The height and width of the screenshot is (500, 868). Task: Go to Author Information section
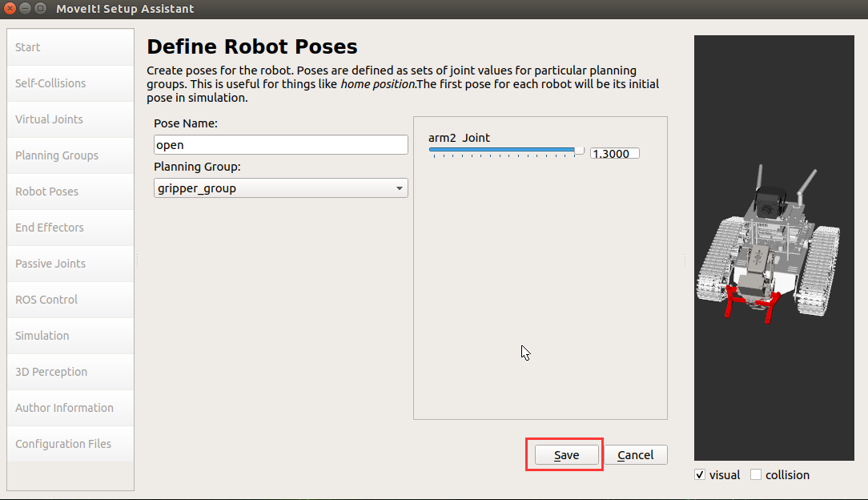pos(70,408)
